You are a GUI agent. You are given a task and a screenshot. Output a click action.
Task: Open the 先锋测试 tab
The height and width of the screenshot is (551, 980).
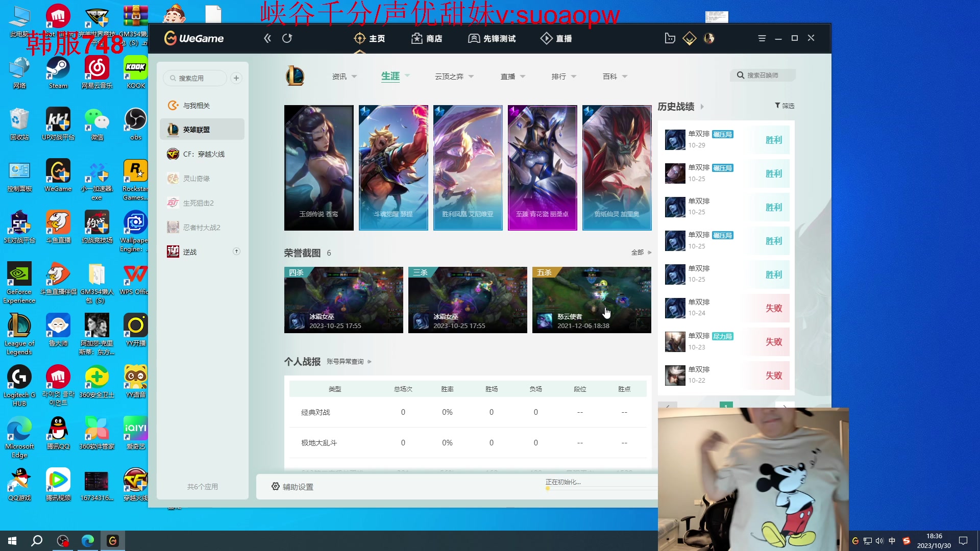[492, 38]
